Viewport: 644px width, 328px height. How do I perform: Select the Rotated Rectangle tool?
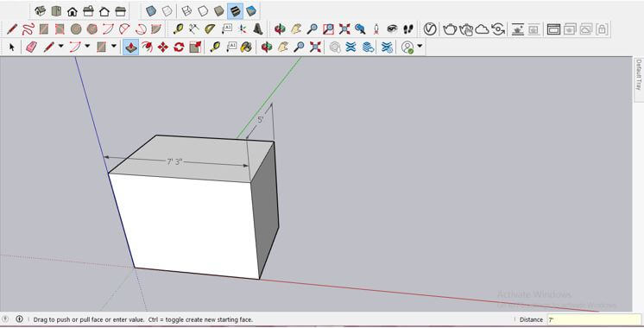point(60,29)
